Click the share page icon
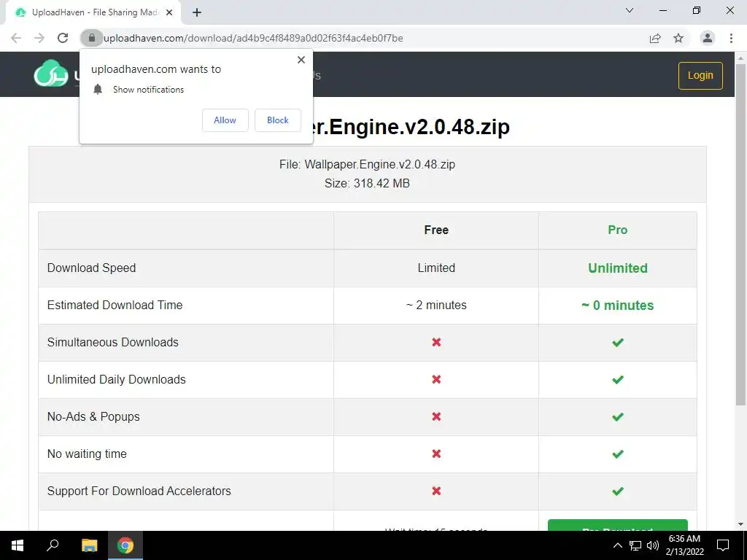Screen dimensions: 747x560 [x=655, y=38]
